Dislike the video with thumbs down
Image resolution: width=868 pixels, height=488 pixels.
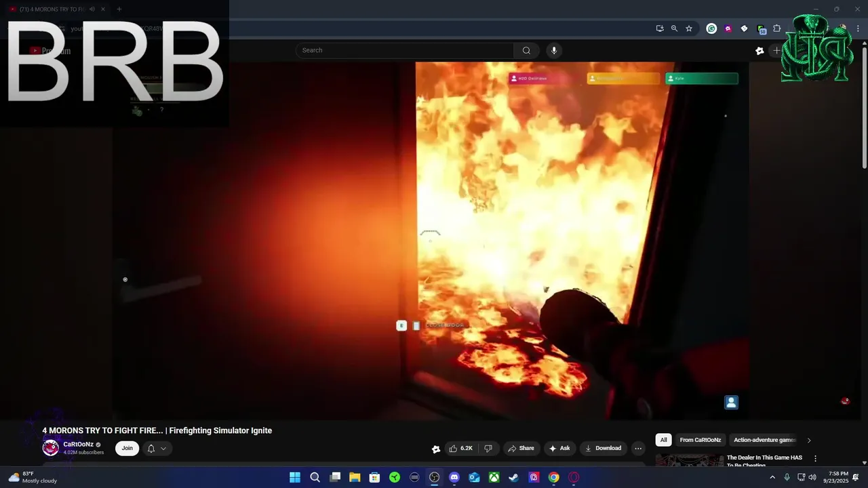488,448
